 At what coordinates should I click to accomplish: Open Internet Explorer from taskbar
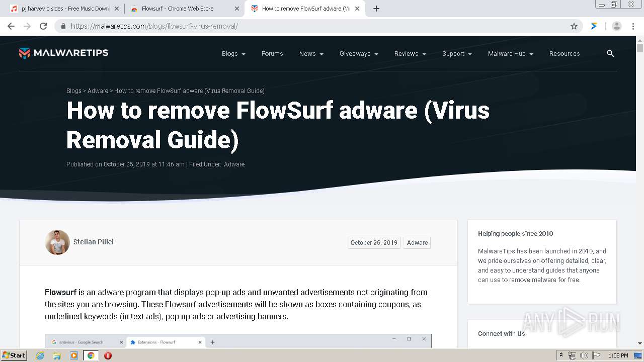coord(40,355)
